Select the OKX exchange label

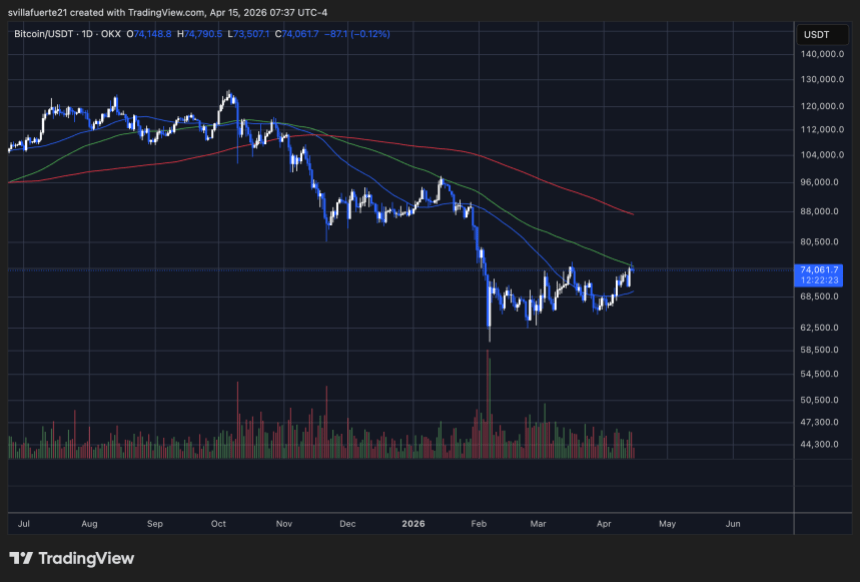[110, 34]
